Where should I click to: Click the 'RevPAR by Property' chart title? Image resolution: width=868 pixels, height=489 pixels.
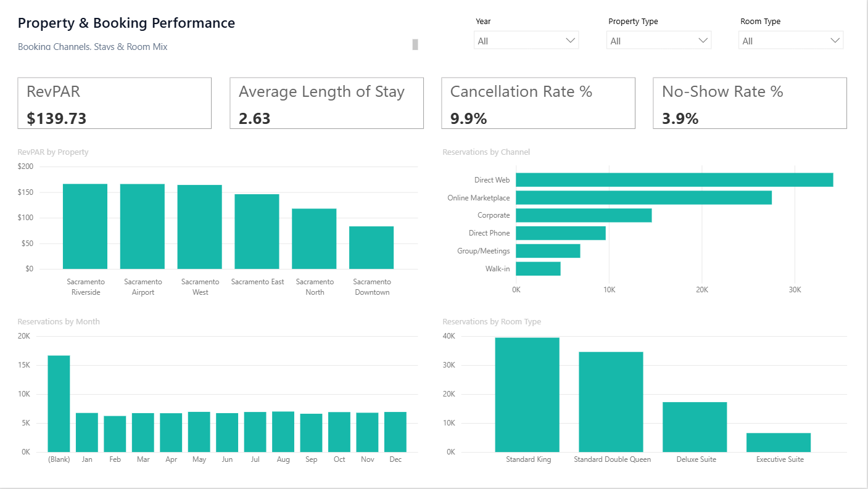(x=53, y=152)
